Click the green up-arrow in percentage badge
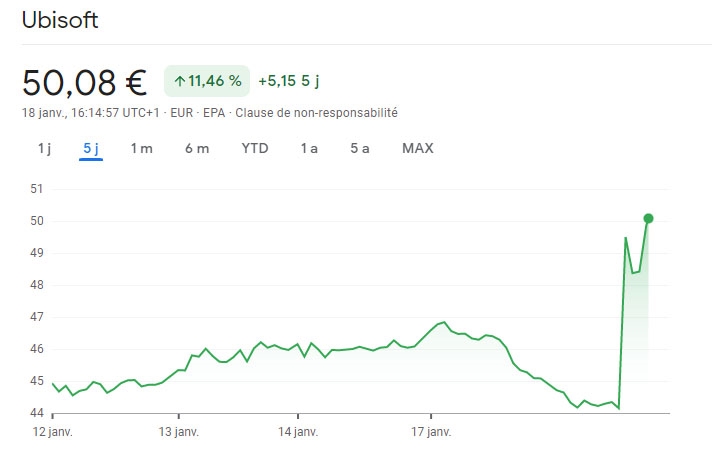The height and width of the screenshot is (454, 712). (x=180, y=81)
